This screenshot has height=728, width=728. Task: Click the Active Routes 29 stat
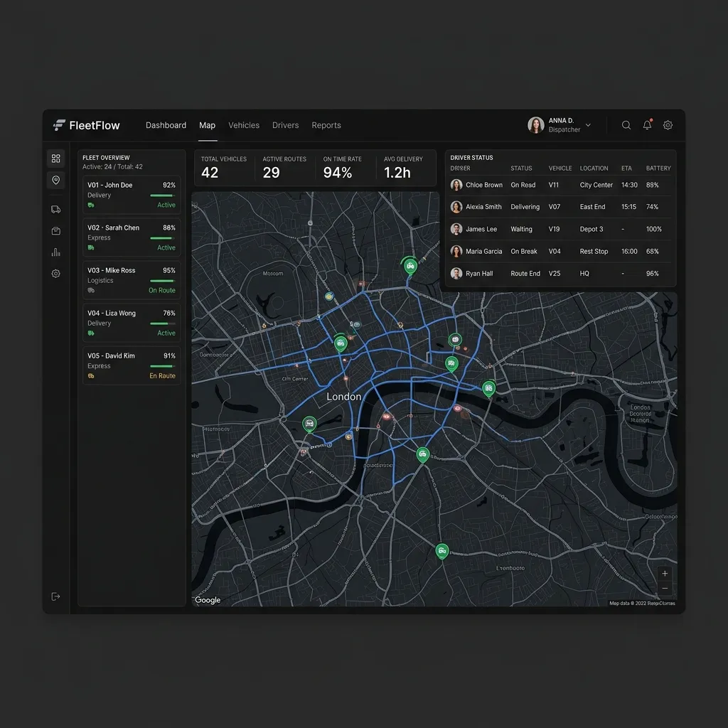coord(284,168)
